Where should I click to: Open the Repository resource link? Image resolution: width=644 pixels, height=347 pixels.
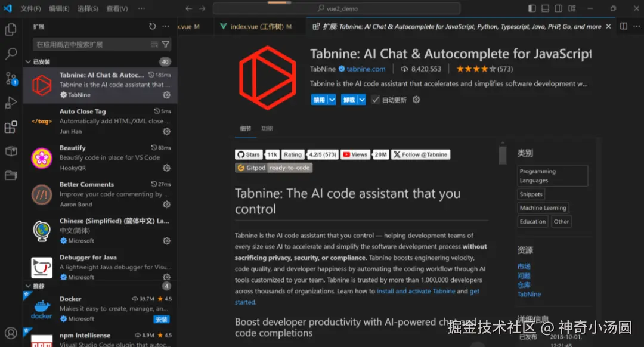(524, 285)
